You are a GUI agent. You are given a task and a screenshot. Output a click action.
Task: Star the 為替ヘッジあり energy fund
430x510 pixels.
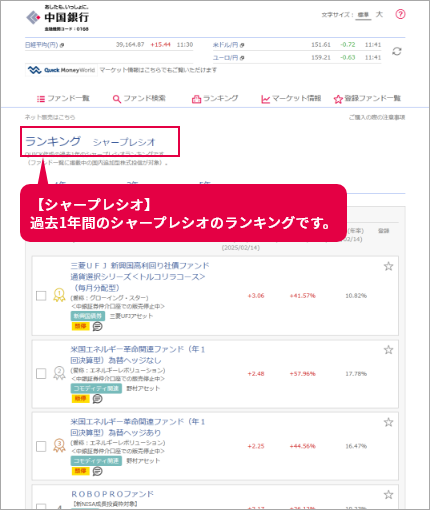point(388,422)
